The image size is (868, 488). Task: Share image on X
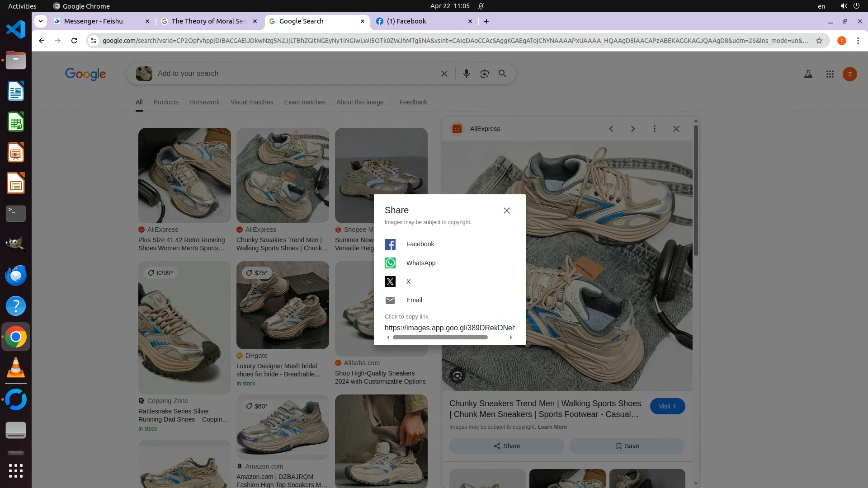(x=390, y=282)
